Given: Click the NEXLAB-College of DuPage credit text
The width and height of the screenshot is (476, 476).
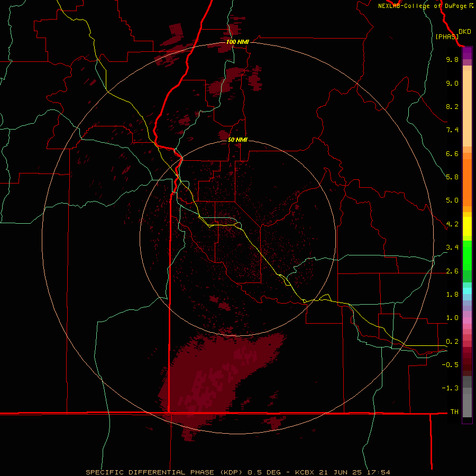Looking at the screenshot, I should (426, 6).
